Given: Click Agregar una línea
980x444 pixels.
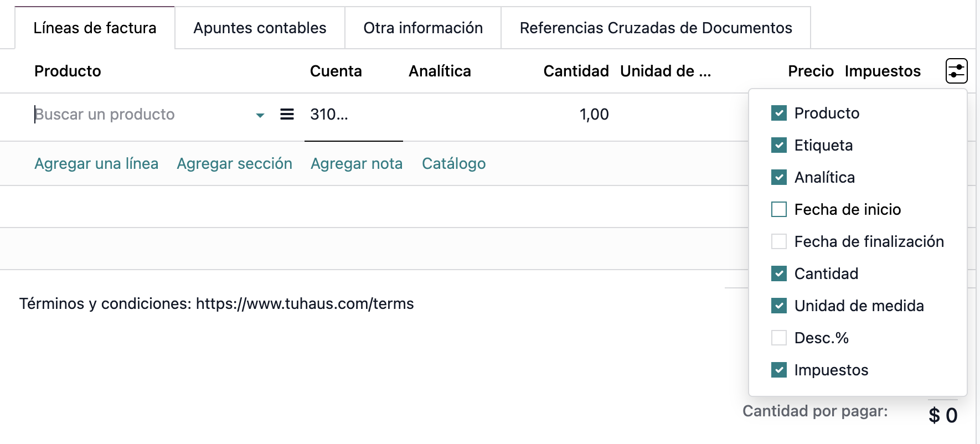Looking at the screenshot, I should tap(96, 163).
